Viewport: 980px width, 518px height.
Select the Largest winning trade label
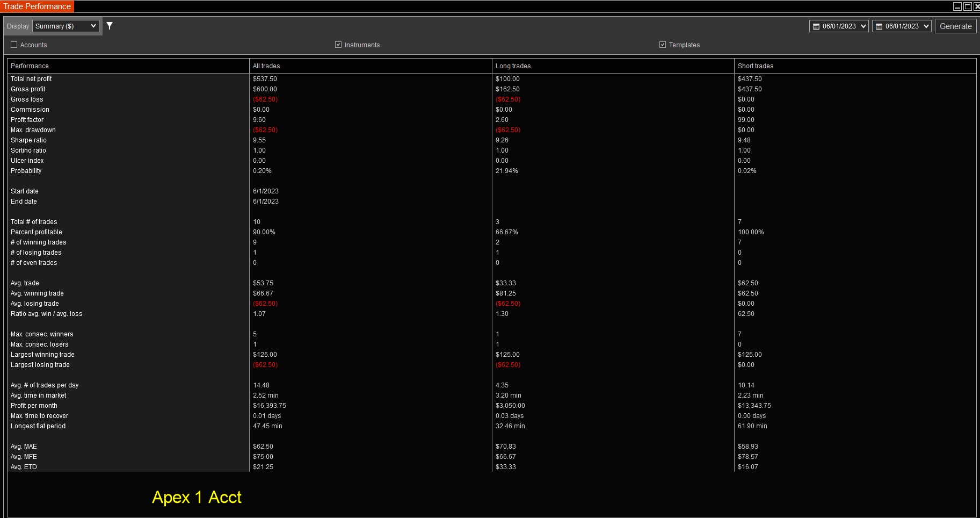[42, 355]
